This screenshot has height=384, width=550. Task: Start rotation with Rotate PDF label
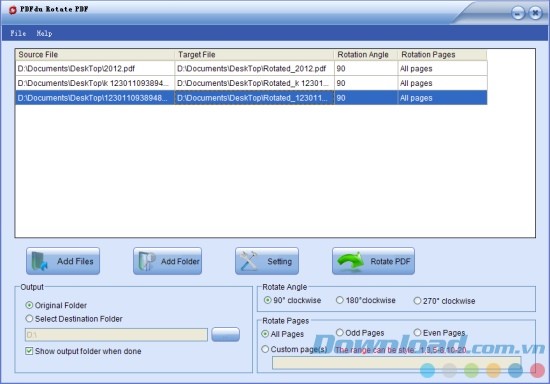390,261
